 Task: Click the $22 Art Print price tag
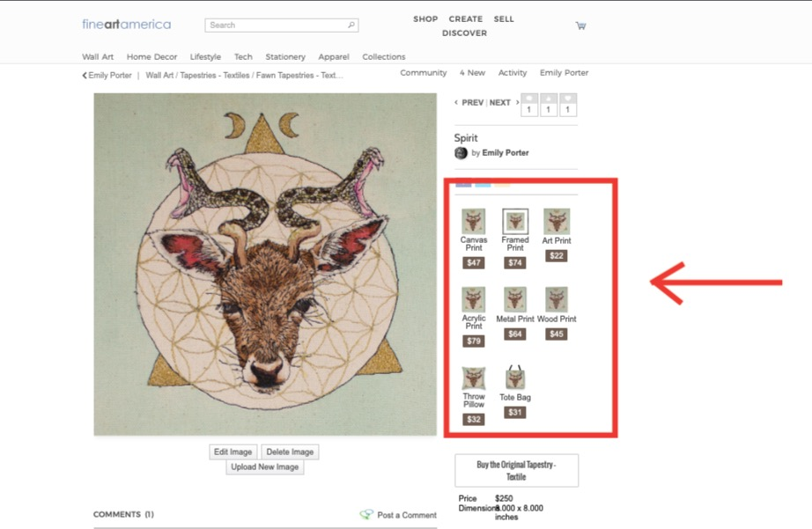tap(557, 256)
